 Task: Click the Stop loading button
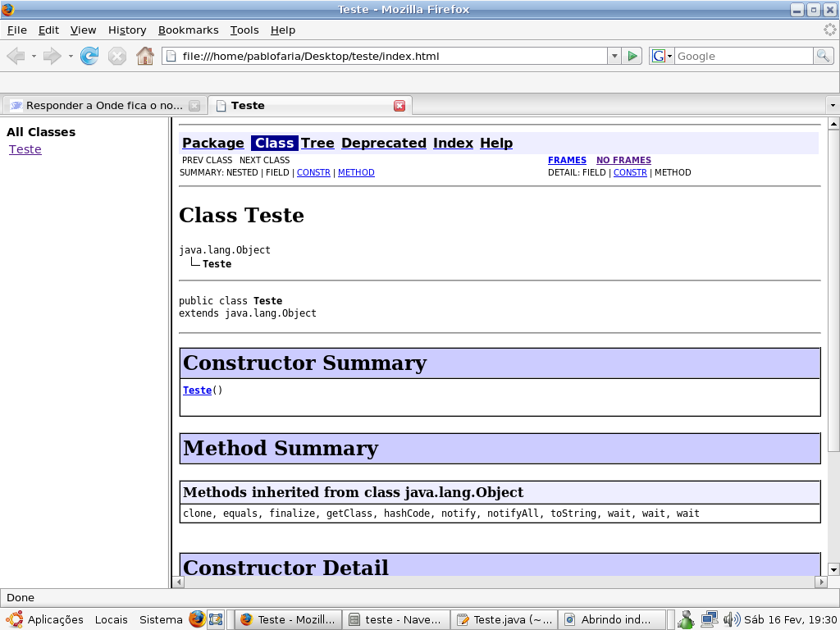tap(116, 56)
